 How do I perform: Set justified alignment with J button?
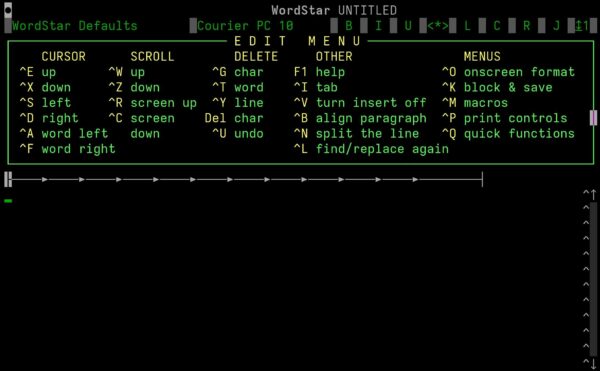click(x=556, y=26)
